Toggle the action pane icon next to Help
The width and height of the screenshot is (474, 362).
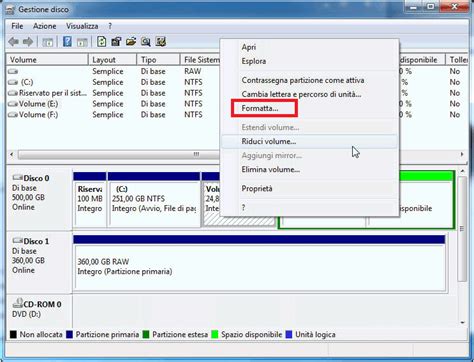coord(82,42)
